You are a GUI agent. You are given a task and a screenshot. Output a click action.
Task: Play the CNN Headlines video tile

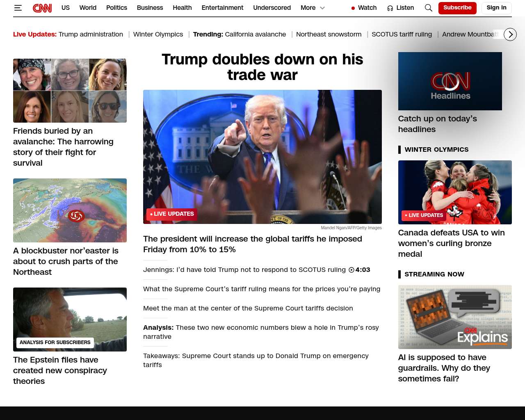pos(450,81)
